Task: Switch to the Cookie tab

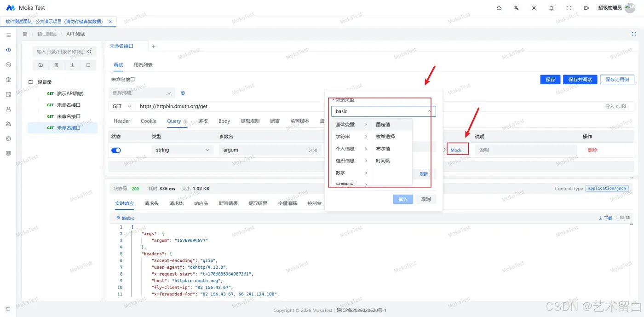Action: (x=149, y=121)
